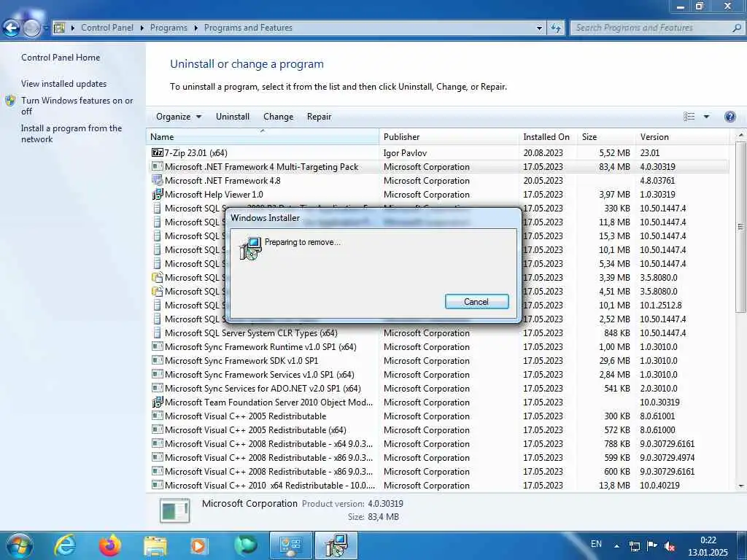Screen dimensions: 747x560
Task: Click the program list scrollbar thumb
Action: click(x=740, y=227)
